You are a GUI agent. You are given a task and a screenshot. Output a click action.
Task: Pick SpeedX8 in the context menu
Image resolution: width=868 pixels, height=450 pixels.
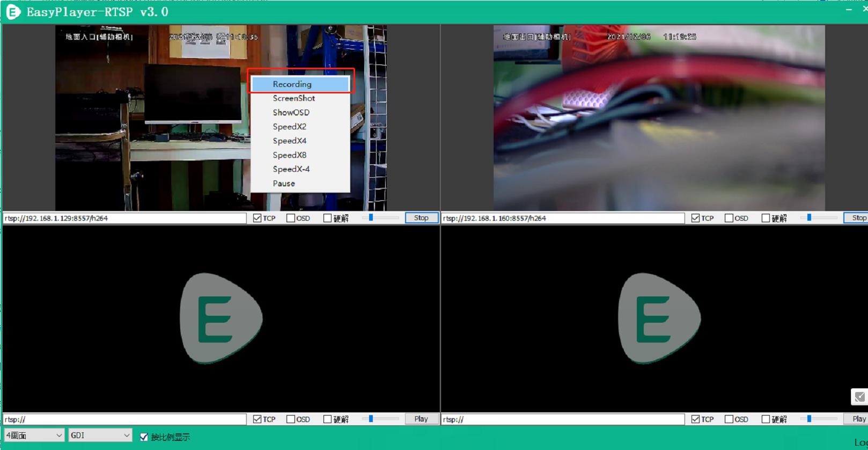[x=300, y=155]
